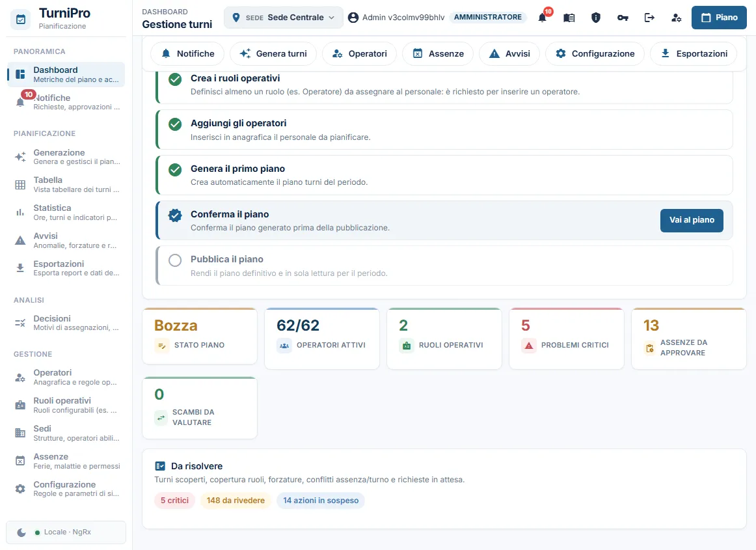Click the badge icon on Ruoli Operativi card

click(x=407, y=346)
